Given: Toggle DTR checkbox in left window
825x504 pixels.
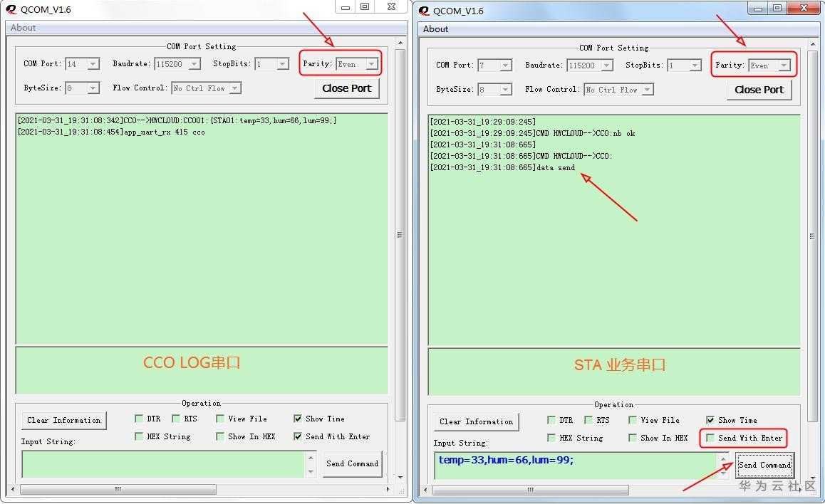Looking at the screenshot, I should click(139, 419).
